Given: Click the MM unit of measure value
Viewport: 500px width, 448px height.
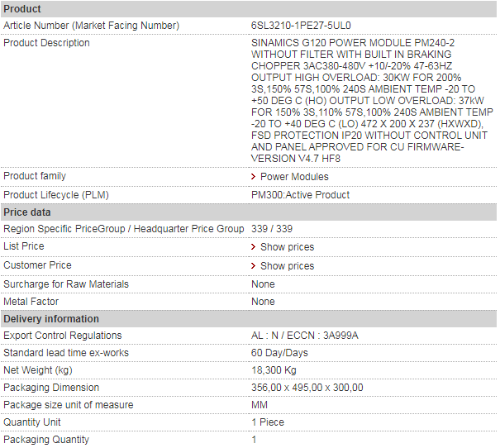Looking at the screenshot, I should click(x=260, y=405).
